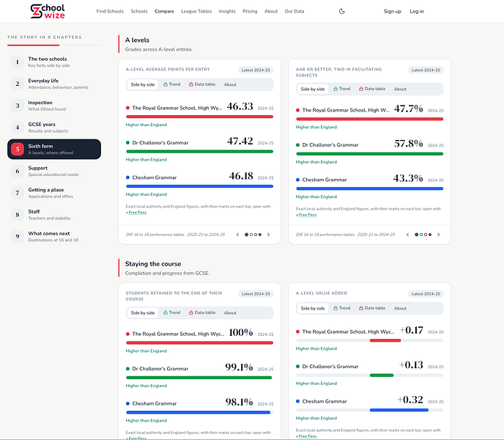Click red dot beside Royal Grammar School in value added card
This screenshot has height=440, width=504.
point(297,331)
